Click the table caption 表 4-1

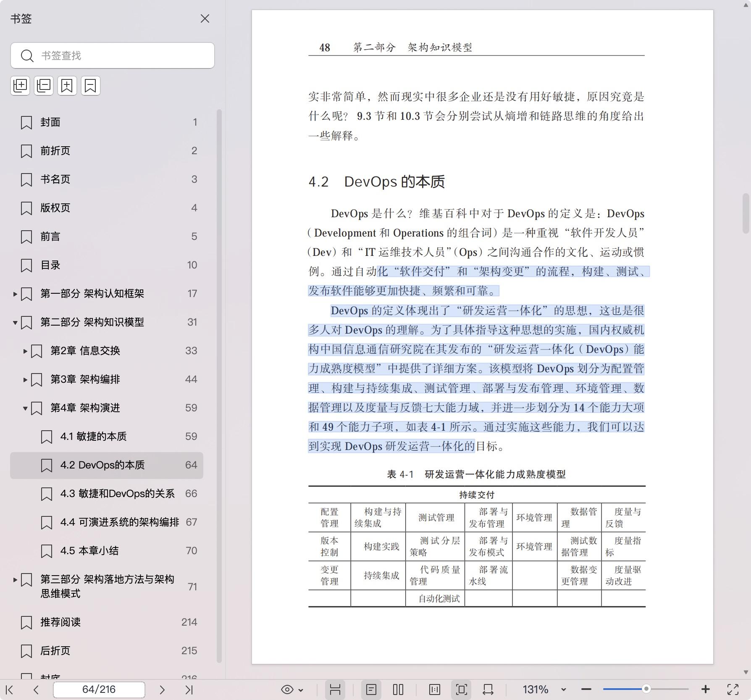click(x=476, y=474)
